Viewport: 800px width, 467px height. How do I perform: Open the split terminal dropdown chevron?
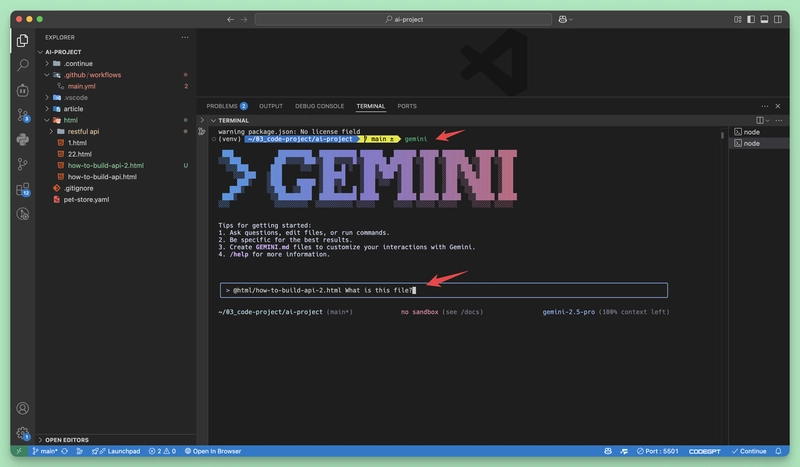767,120
